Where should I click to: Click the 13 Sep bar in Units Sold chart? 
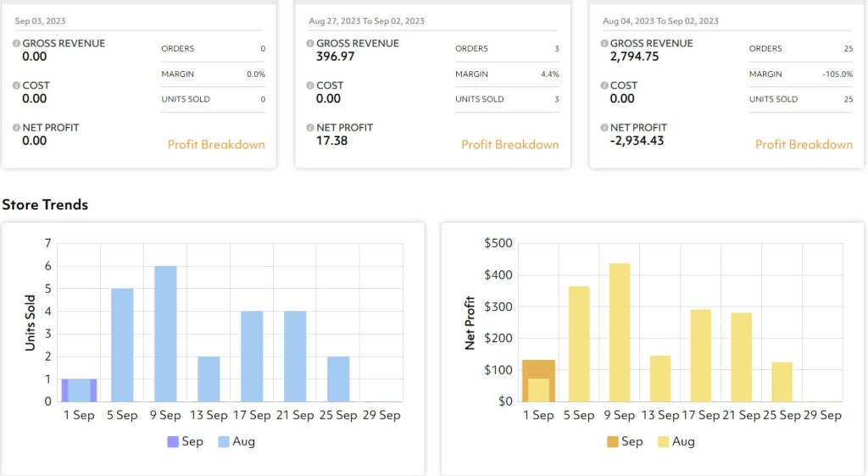click(x=209, y=379)
